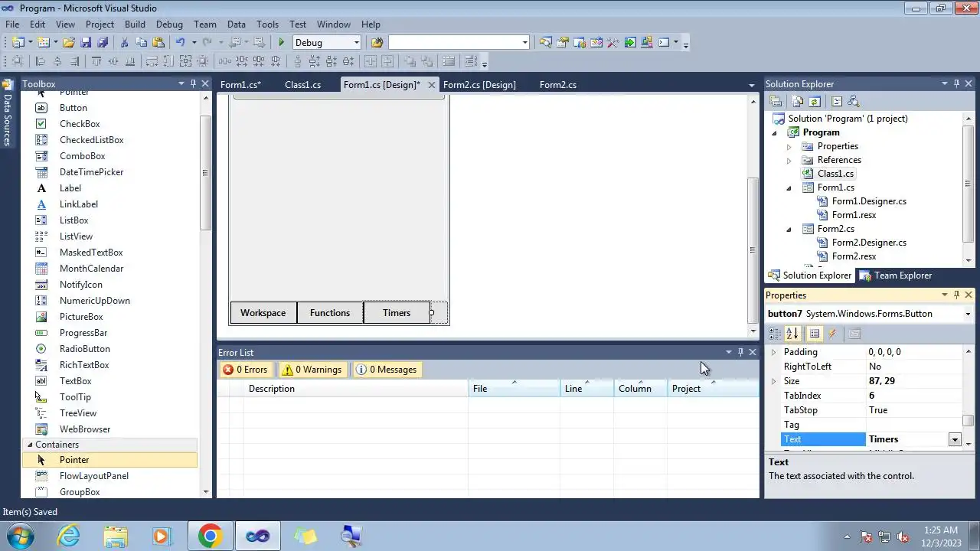The height and width of the screenshot is (551, 980).
Task: Toggle the 0 Errors filter
Action: pyautogui.click(x=245, y=370)
